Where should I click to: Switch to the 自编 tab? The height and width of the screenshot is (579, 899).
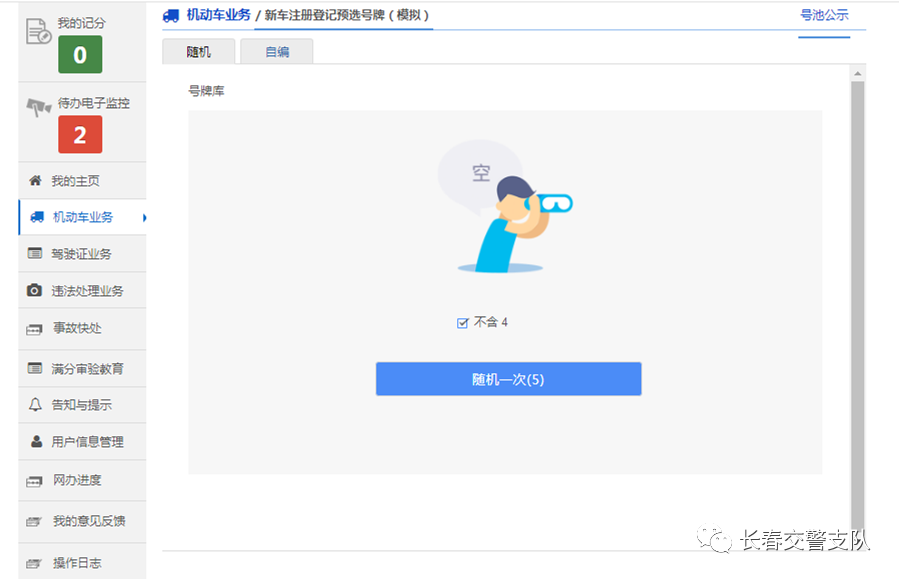click(276, 50)
